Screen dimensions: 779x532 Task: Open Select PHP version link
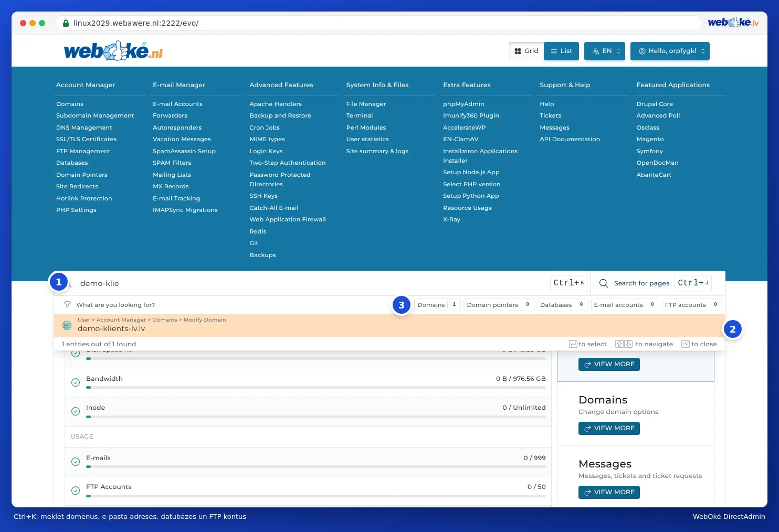pos(471,184)
